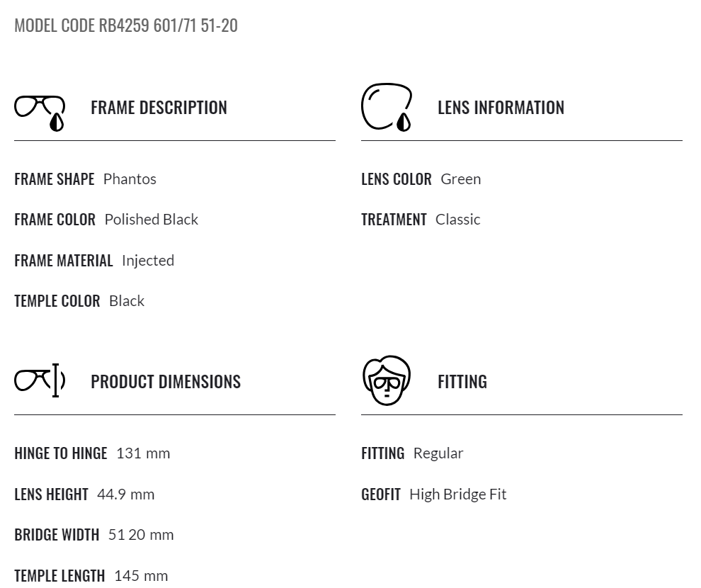Click the 145 mm temple length value
Viewport: 701px width, 588px height.
click(x=141, y=576)
